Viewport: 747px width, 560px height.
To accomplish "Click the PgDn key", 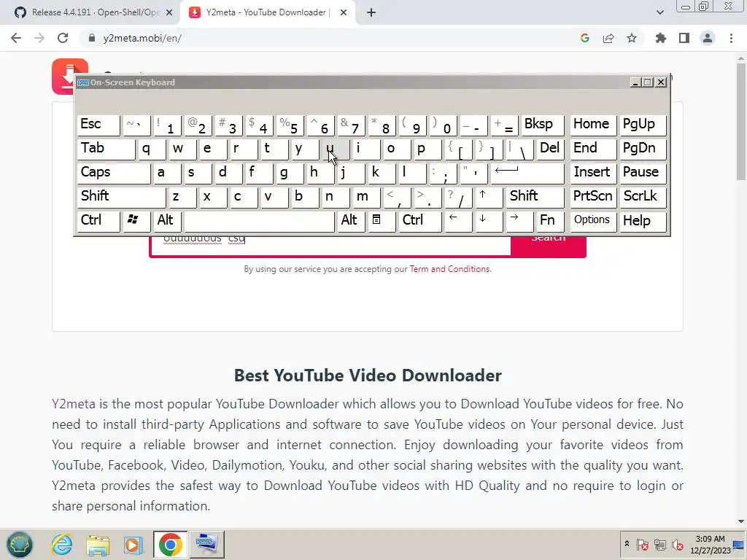I will 643,149.
